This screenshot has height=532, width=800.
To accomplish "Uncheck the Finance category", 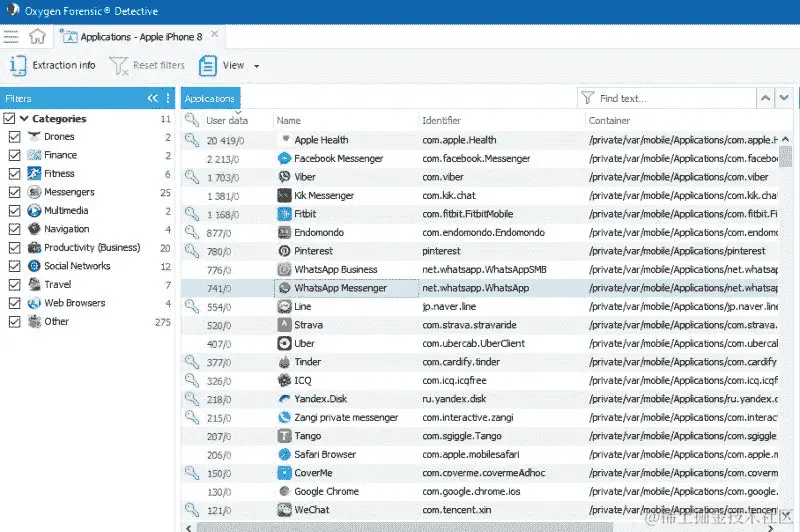I will 15,155.
